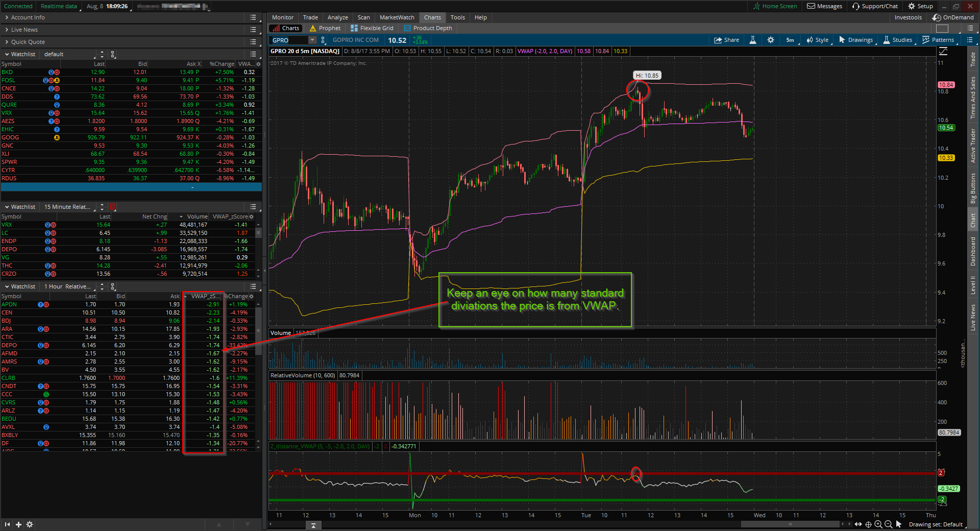Toggle the Dashboard side panel
This screenshot has width=980, height=531.
pos(973,251)
